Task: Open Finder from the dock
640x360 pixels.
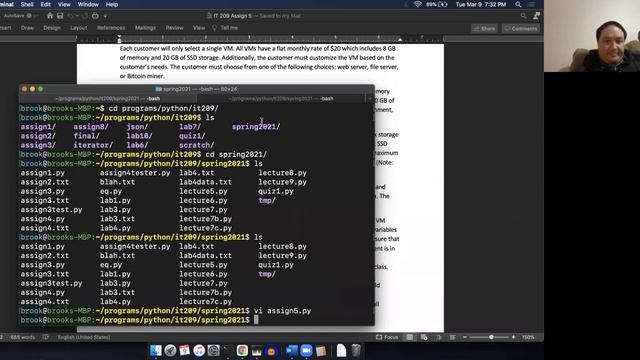Action: click(x=156, y=350)
